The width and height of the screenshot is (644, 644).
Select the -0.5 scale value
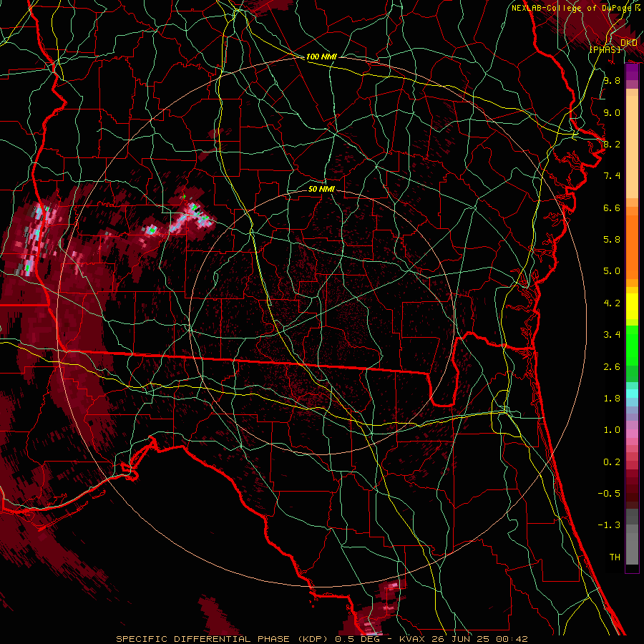609,494
